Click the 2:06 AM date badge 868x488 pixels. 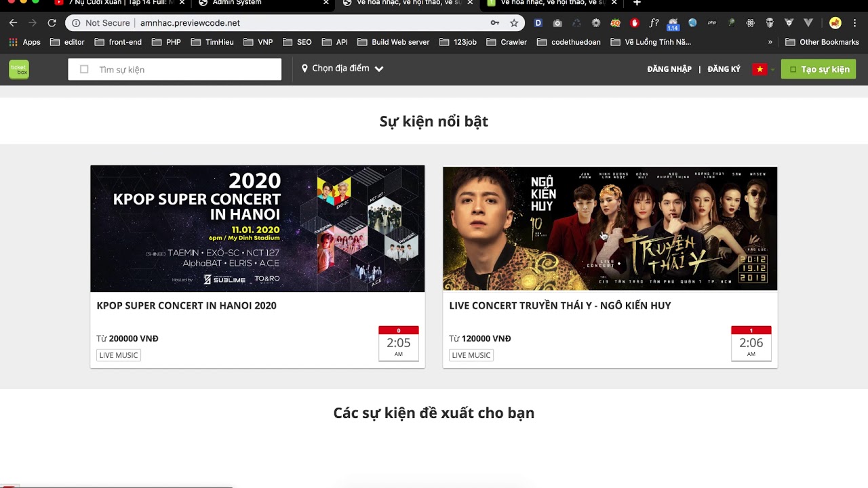(751, 344)
